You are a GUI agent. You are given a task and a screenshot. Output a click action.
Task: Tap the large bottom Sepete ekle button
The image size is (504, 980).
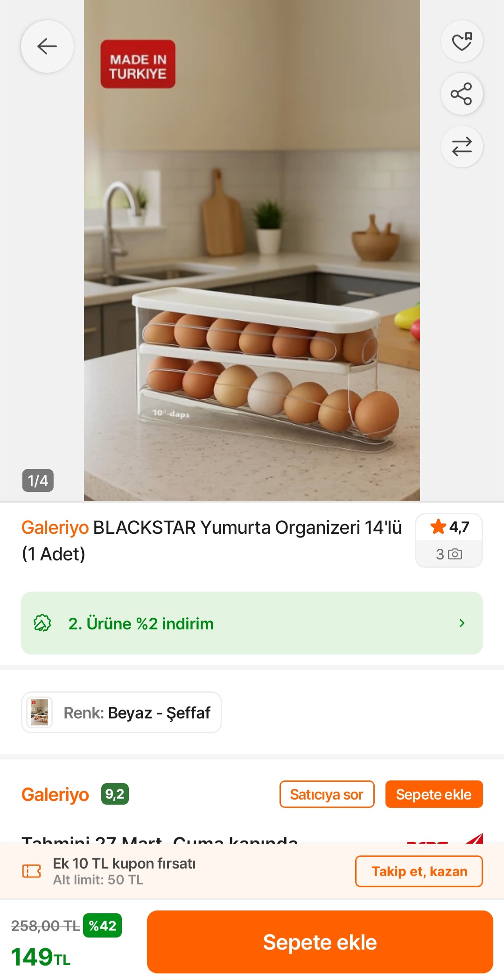point(320,942)
